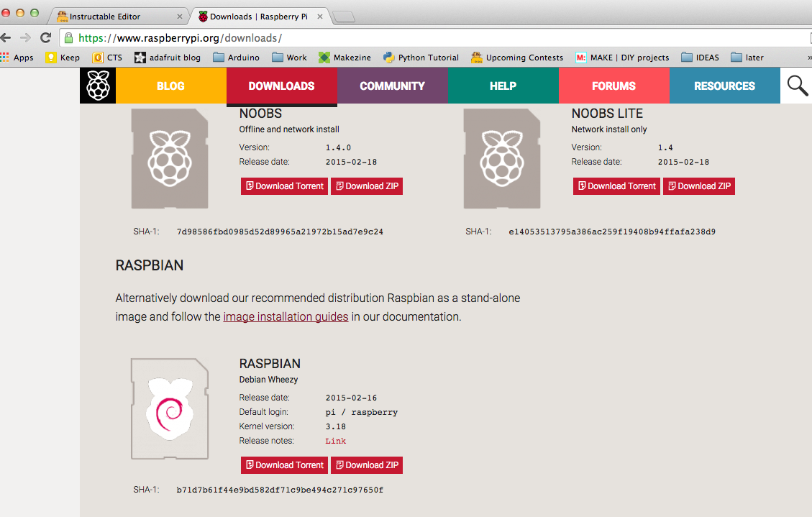Open the COMMUNITY section
The width and height of the screenshot is (812, 517).
393,86
